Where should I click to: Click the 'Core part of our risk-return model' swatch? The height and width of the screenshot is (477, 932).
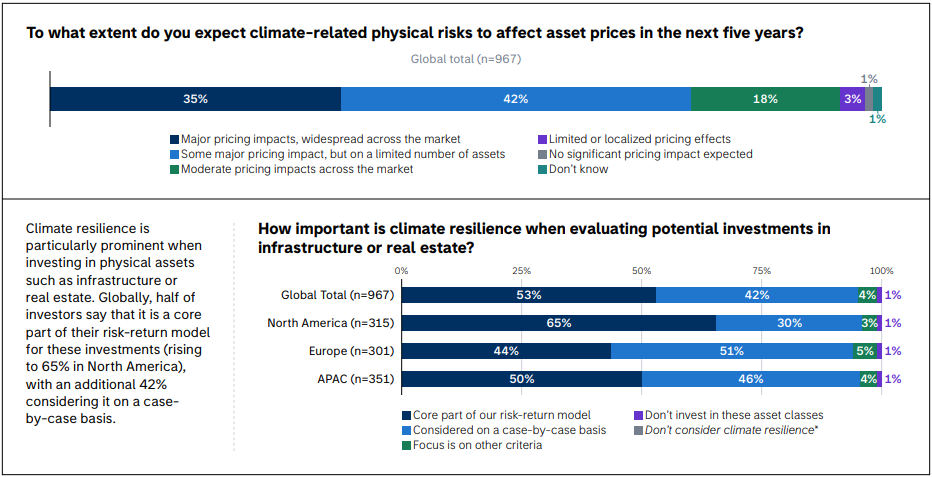406,415
